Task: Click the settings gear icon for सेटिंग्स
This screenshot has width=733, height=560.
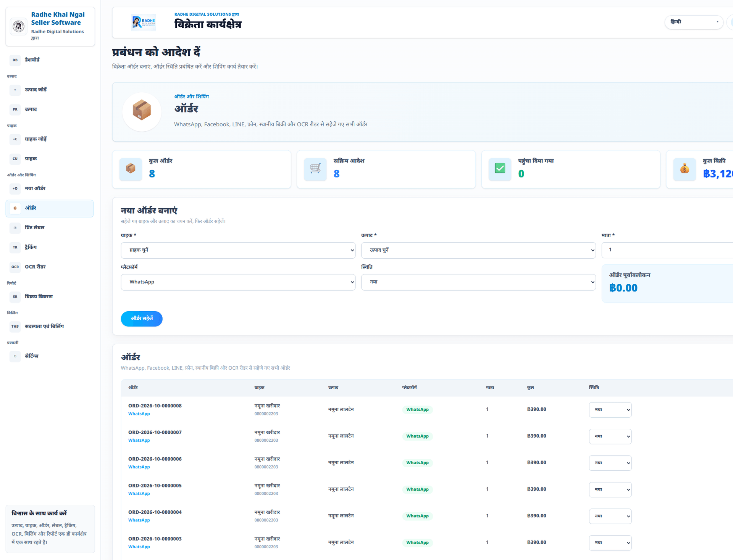Action: click(15, 356)
